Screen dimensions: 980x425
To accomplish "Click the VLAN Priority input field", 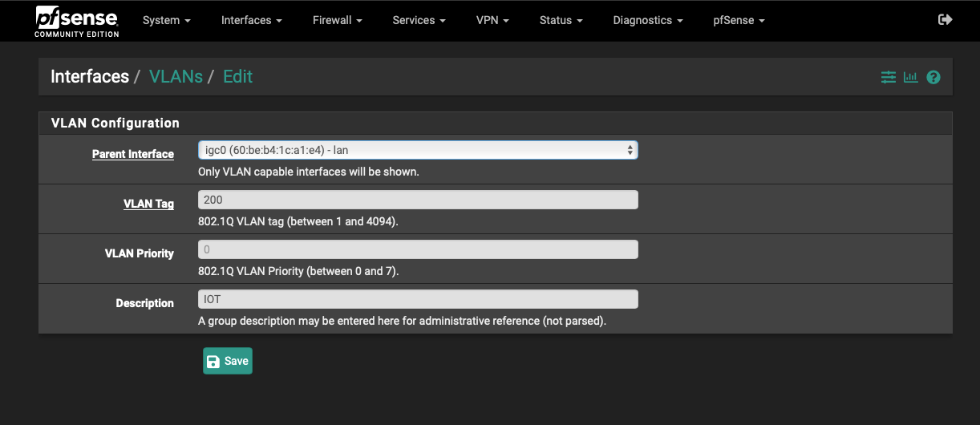I will click(x=418, y=249).
